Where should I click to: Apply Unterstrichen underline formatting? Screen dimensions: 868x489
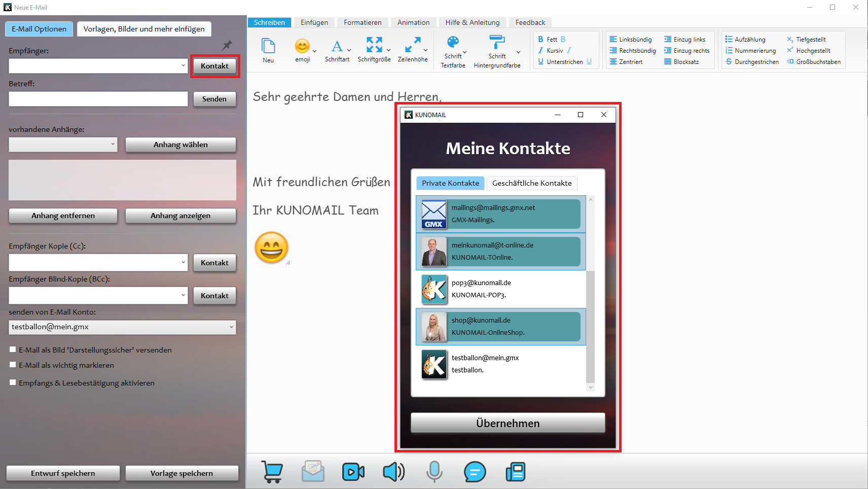tap(565, 61)
